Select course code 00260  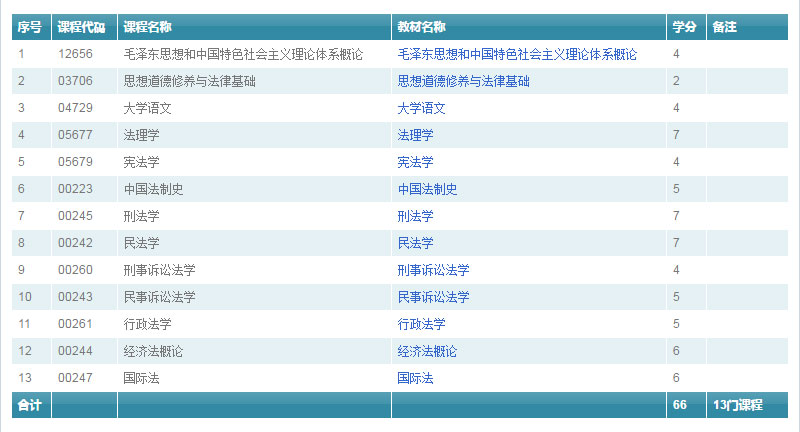point(76,270)
